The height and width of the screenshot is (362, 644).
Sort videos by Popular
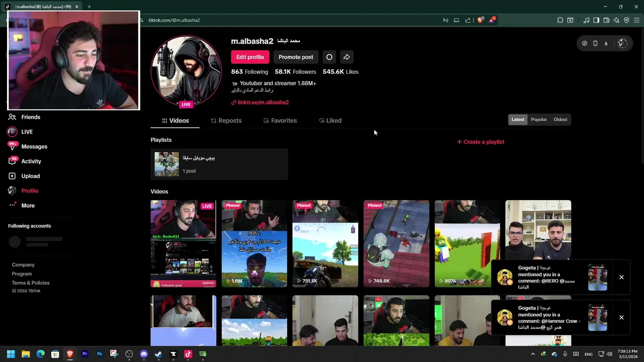point(538,120)
